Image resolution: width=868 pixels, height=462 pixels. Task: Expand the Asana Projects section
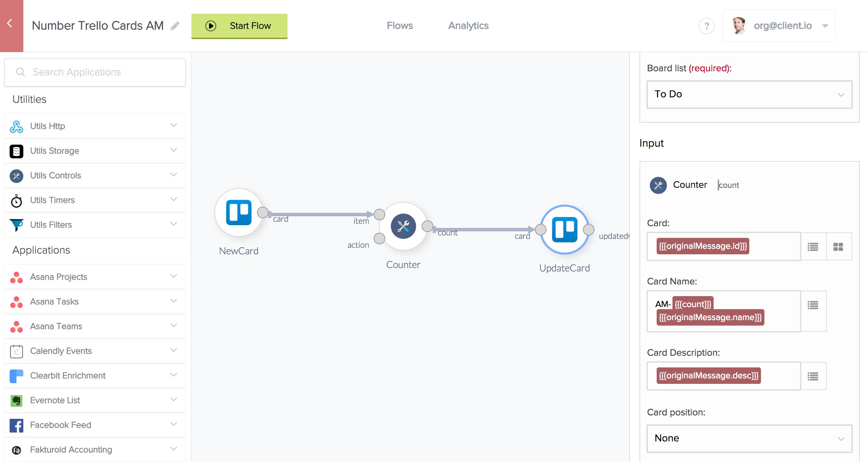(x=174, y=276)
